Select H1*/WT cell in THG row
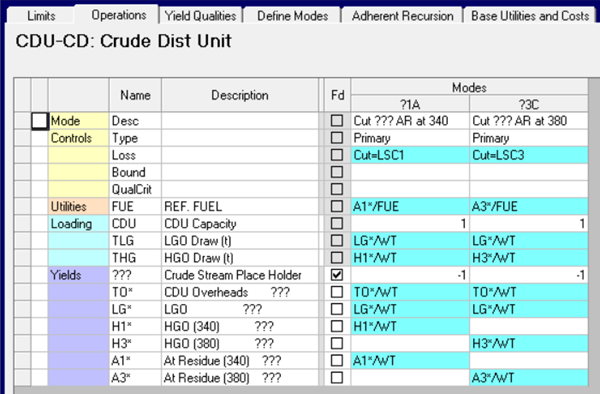The image size is (600, 394). tap(410, 257)
